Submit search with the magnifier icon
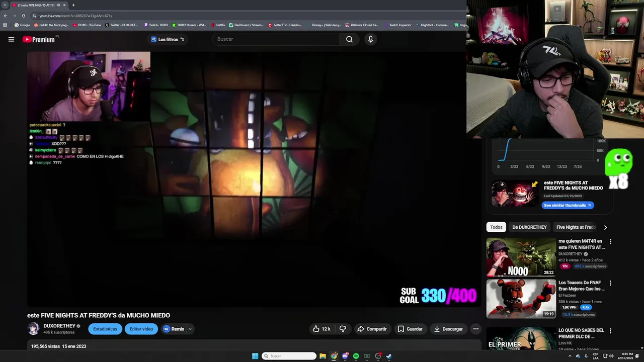 click(x=349, y=39)
